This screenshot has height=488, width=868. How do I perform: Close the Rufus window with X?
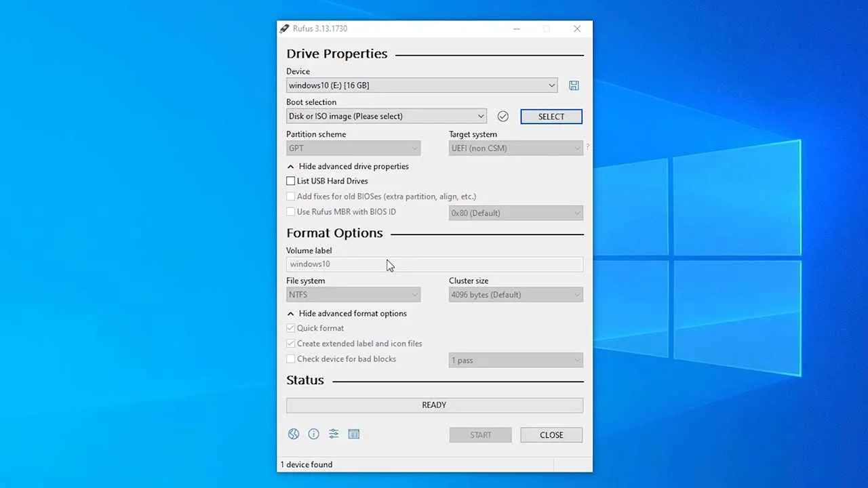577,28
